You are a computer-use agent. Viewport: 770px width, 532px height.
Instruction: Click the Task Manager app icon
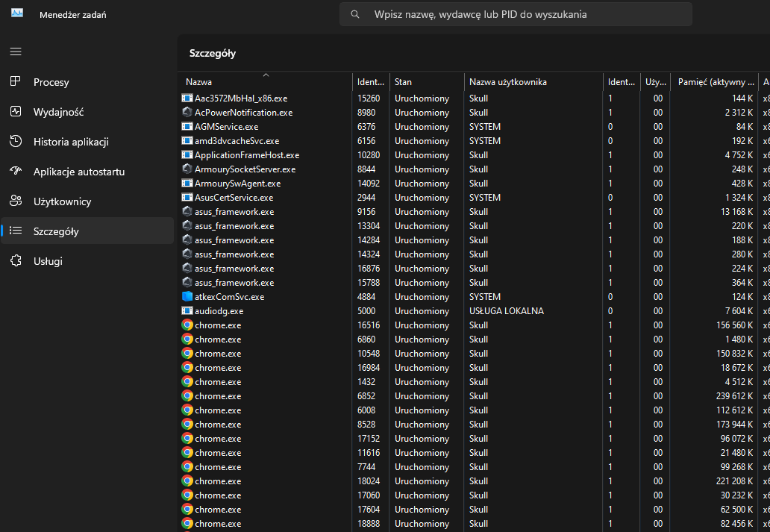(x=17, y=13)
